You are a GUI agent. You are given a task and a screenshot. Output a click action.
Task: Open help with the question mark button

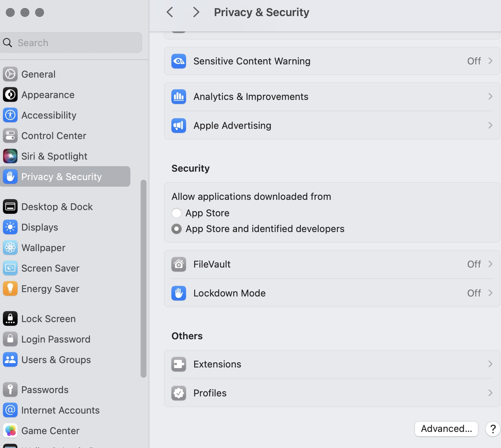[493, 429]
